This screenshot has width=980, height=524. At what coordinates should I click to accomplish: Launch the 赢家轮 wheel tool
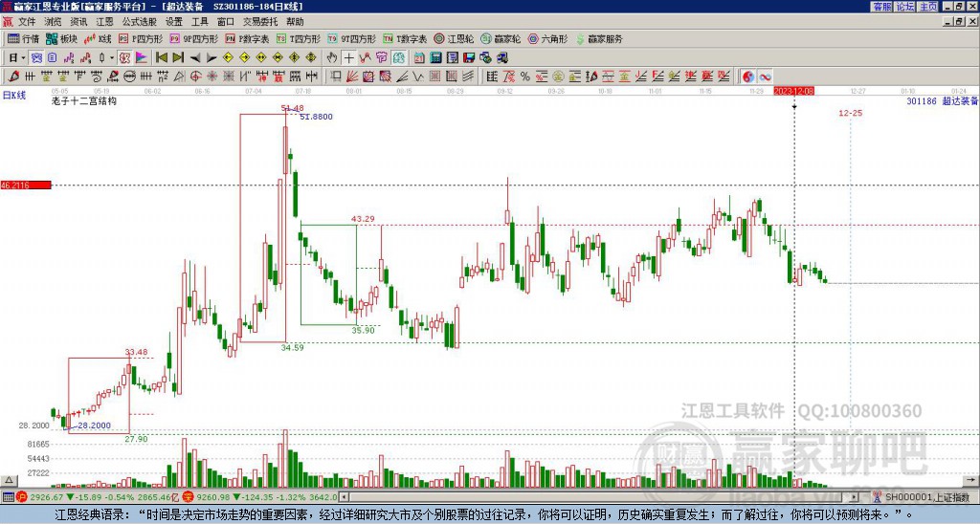(501, 38)
